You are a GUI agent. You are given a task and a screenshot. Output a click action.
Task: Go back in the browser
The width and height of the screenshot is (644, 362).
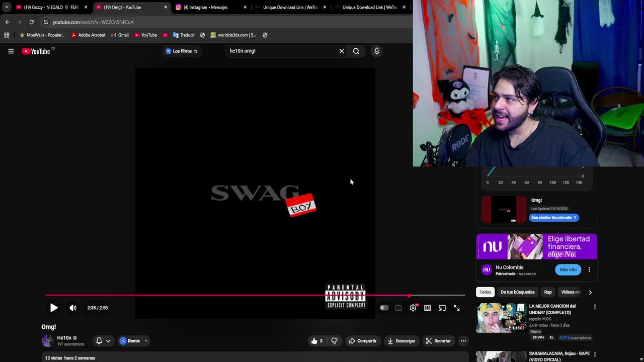pyautogui.click(x=7, y=22)
